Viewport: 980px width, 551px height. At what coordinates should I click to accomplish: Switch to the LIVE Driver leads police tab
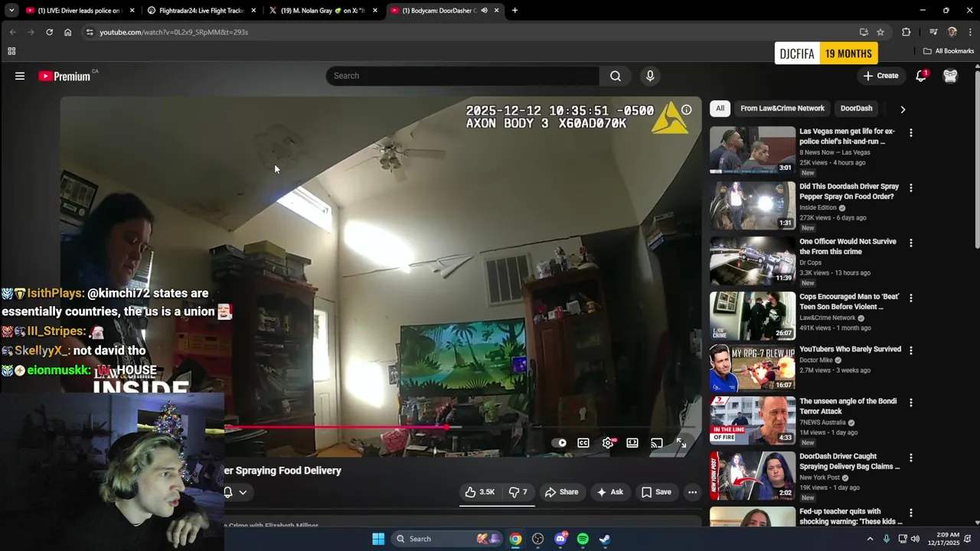(80, 11)
